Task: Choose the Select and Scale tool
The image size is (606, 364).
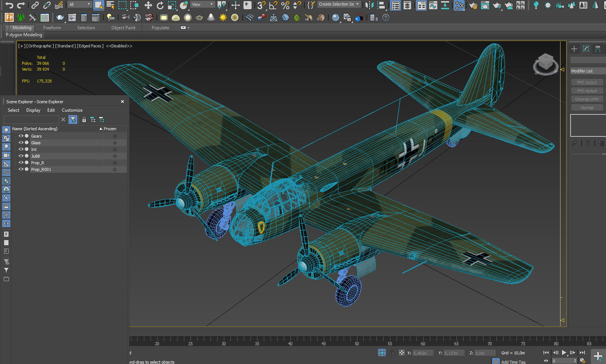Action: (172, 5)
